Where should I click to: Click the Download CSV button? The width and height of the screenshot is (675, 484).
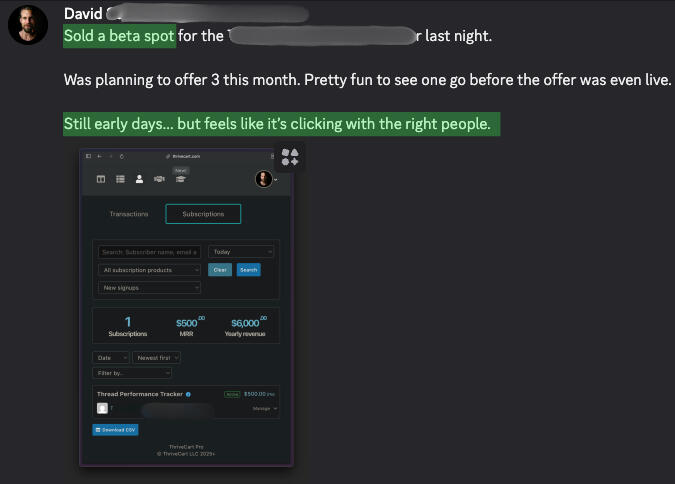tap(116, 430)
